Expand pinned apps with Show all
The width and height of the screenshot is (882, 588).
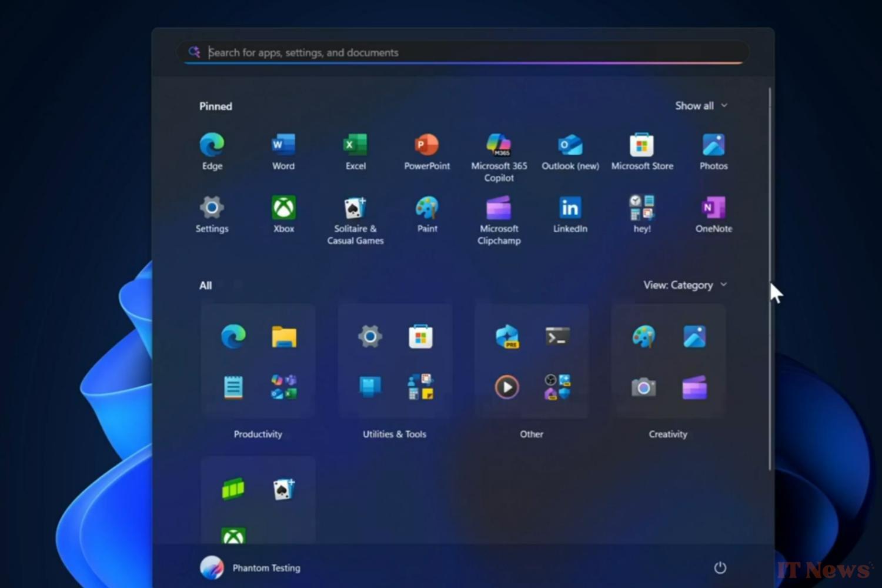(x=701, y=106)
